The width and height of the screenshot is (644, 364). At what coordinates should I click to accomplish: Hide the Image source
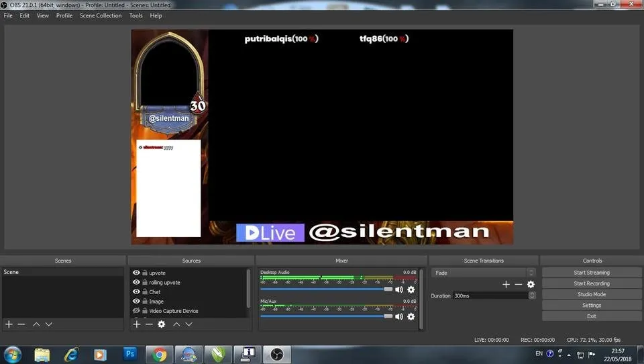point(136,301)
